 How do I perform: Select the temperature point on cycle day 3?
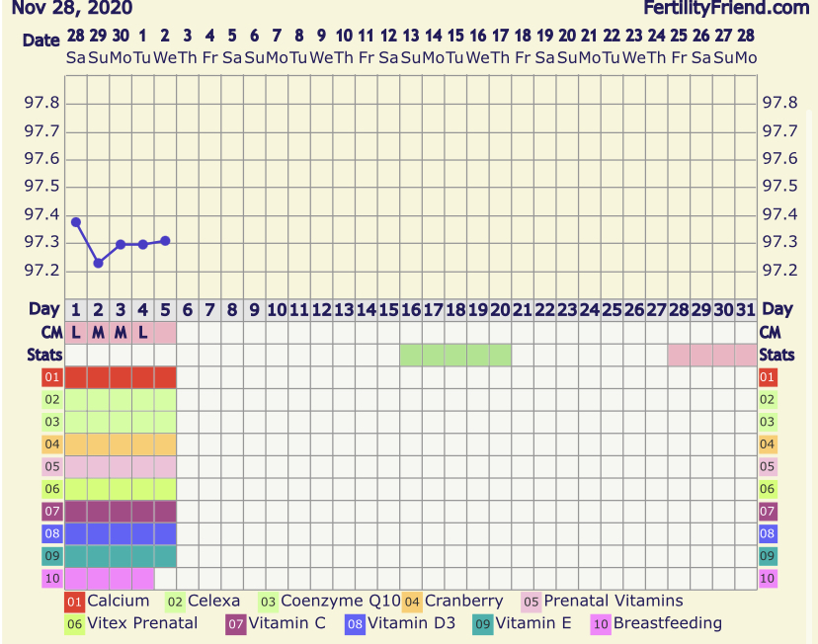click(x=121, y=244)
